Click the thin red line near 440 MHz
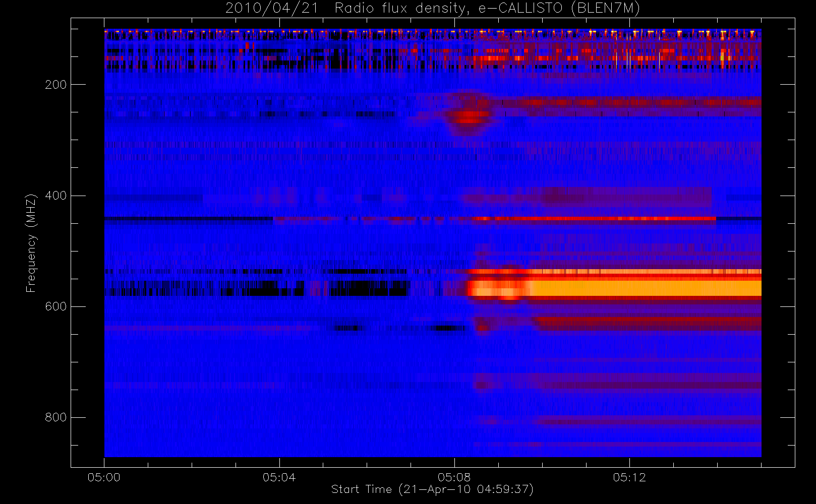 point(594,219)
